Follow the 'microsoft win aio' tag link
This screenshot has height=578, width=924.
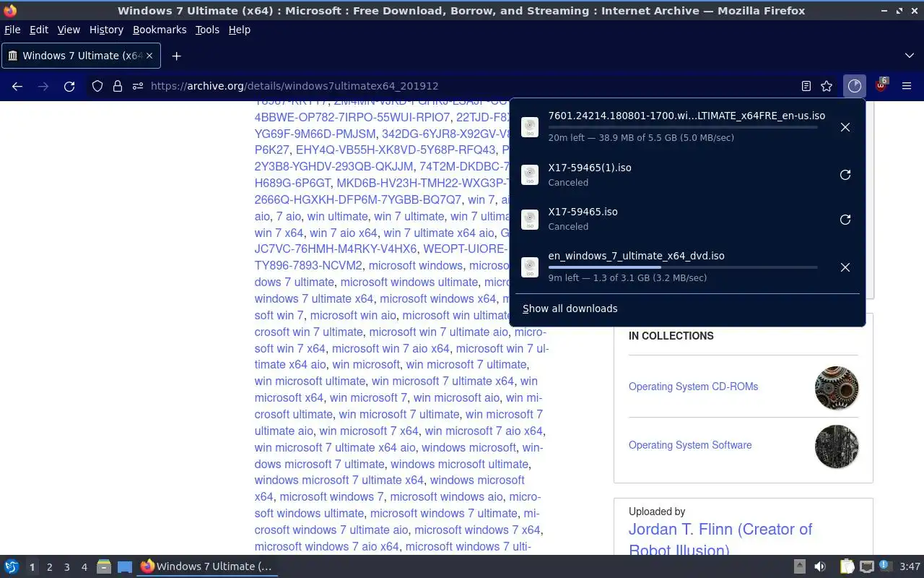pos(353,315)
